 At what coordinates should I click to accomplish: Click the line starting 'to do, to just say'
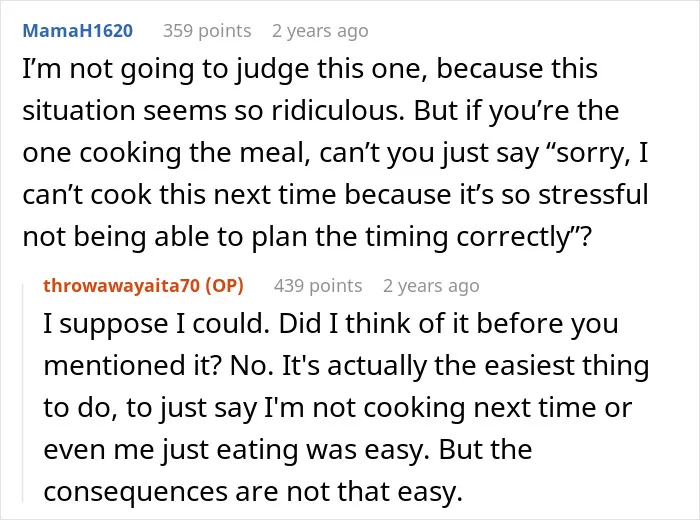pos(338,408)
